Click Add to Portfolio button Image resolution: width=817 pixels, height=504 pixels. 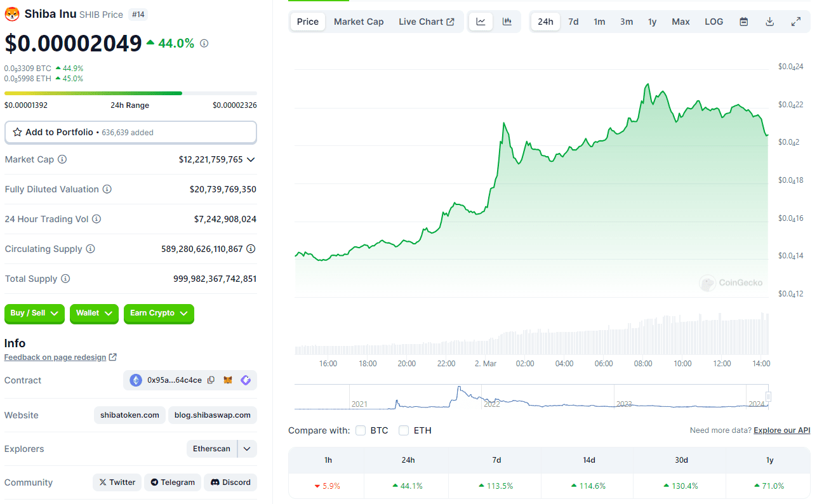[131, 133]
